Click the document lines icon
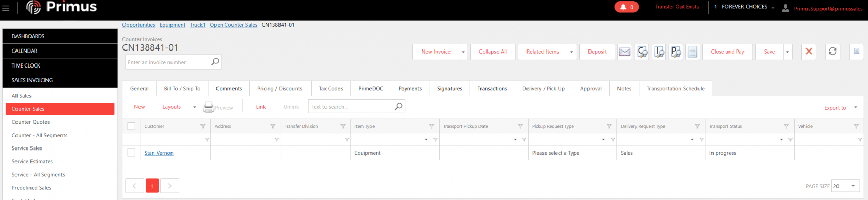The image size is (868, 200). coord(693,52)
